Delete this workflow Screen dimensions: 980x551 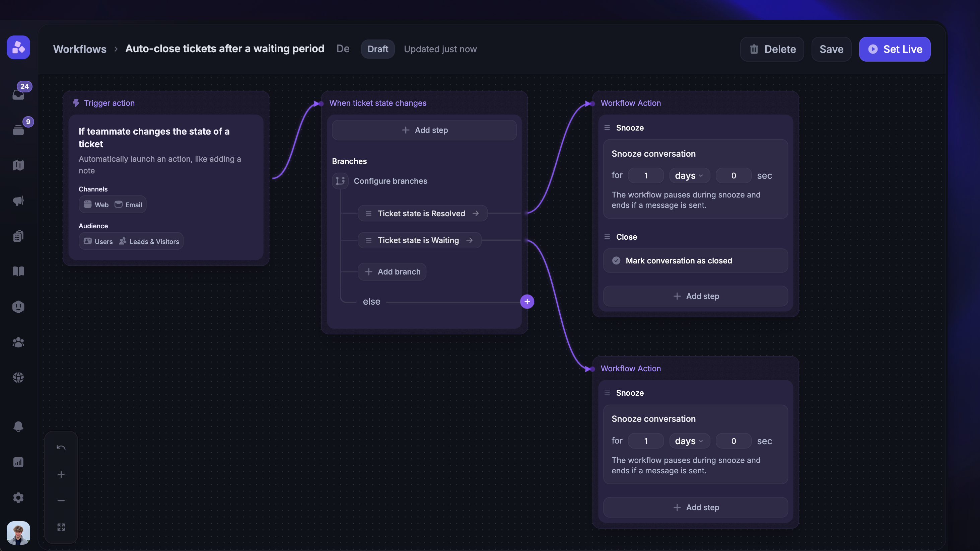tap(772, 49)
